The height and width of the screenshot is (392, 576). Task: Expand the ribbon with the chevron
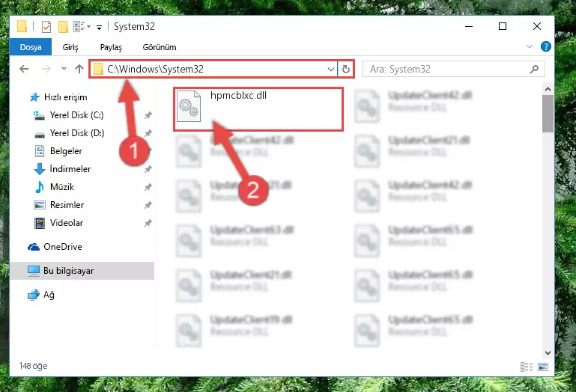pos(530,46)
